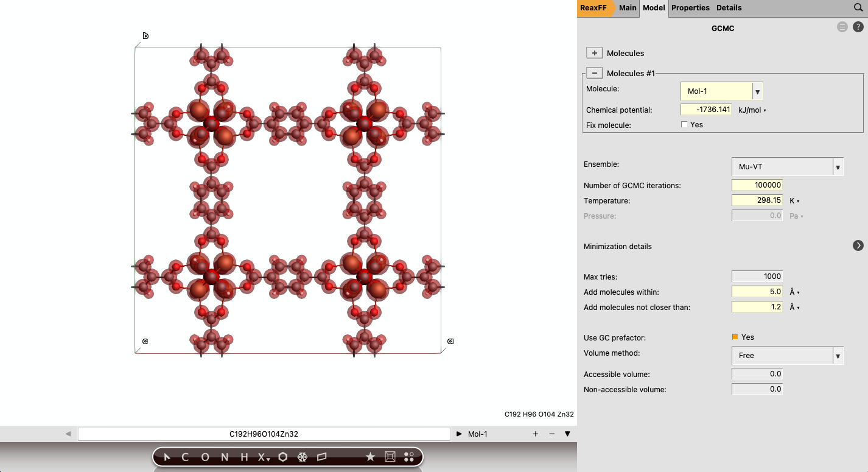Image resolution: width=868 pixels, height=472 pixels.
Task: Add a molecule with the + Molecules button
Action: [x=594, y=52]
